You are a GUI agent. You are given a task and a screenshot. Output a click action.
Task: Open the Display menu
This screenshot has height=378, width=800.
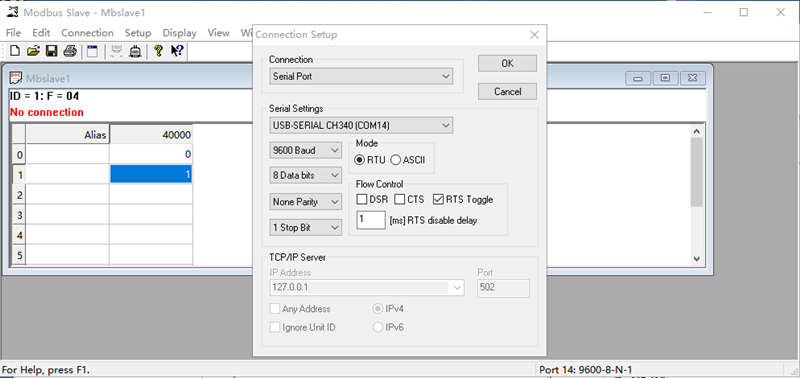click(x=180, y=33)
